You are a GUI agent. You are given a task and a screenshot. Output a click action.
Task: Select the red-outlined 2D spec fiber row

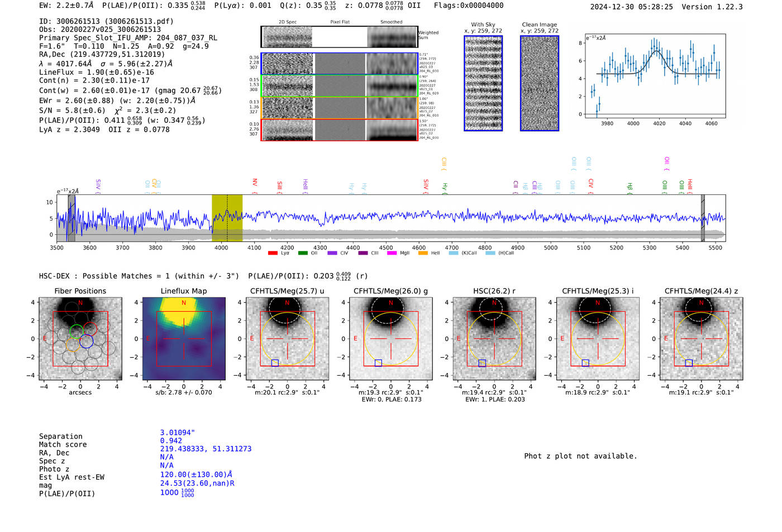[339, 130]
